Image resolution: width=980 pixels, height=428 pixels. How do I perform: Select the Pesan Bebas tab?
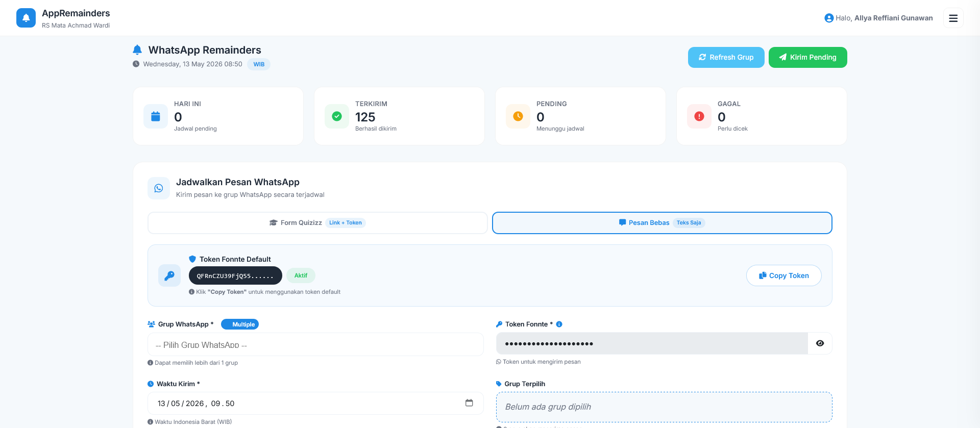pos(662,223)
